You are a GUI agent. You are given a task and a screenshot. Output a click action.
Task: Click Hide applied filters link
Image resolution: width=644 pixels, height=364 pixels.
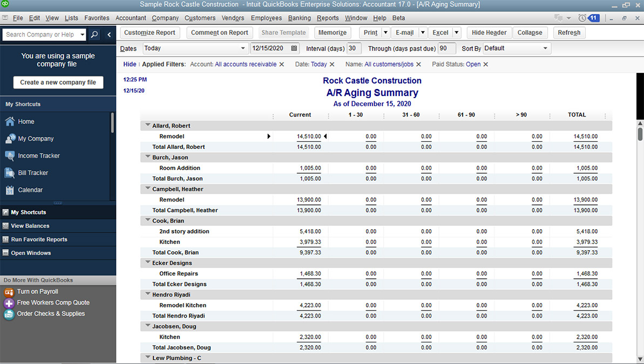[130, 64]
